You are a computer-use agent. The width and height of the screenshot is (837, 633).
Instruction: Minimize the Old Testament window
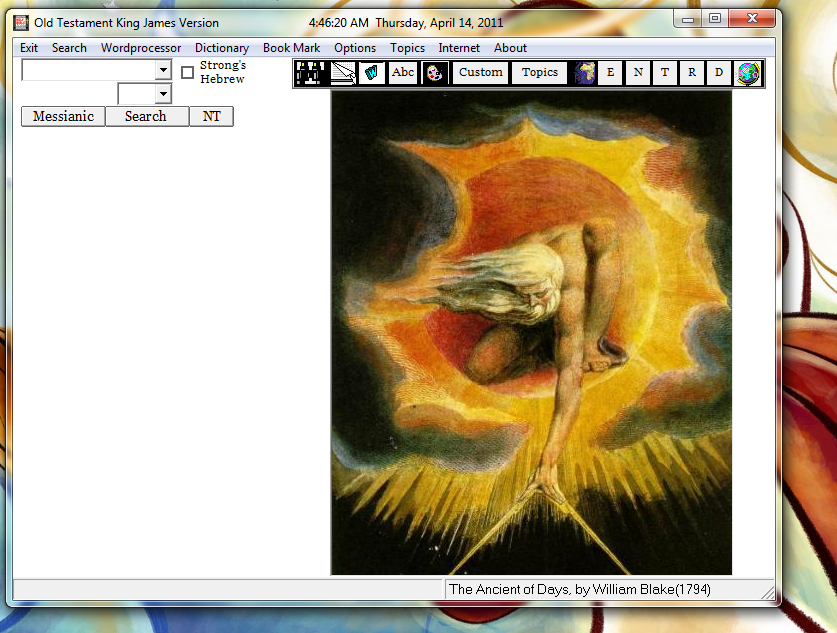(x=688, y=19)
